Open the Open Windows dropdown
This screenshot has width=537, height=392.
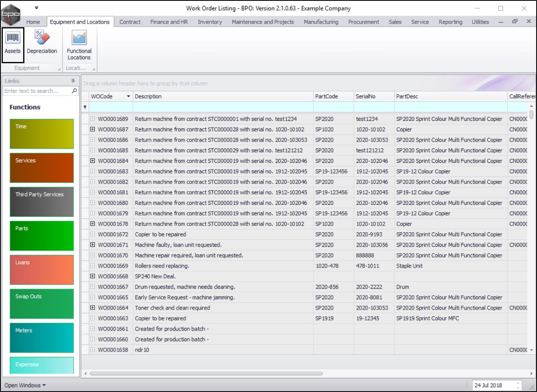click(25, 385)
